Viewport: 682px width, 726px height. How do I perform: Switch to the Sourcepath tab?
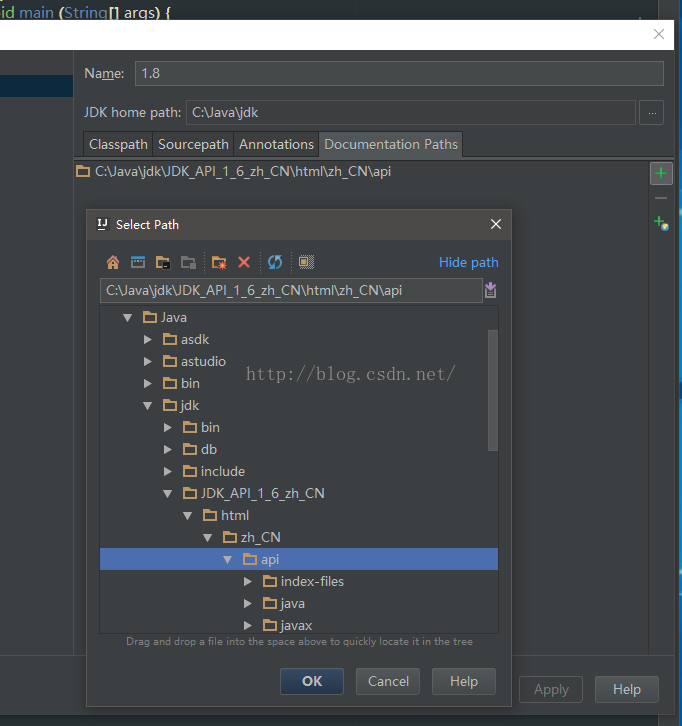click(x=194, y=144)
